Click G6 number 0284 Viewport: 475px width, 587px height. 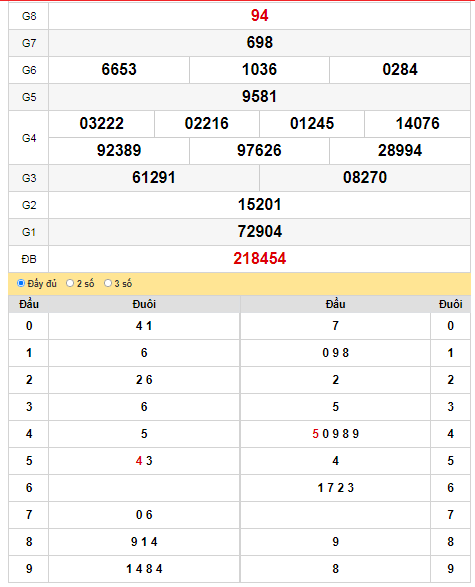pyautogui.click(x=400, y=70)
